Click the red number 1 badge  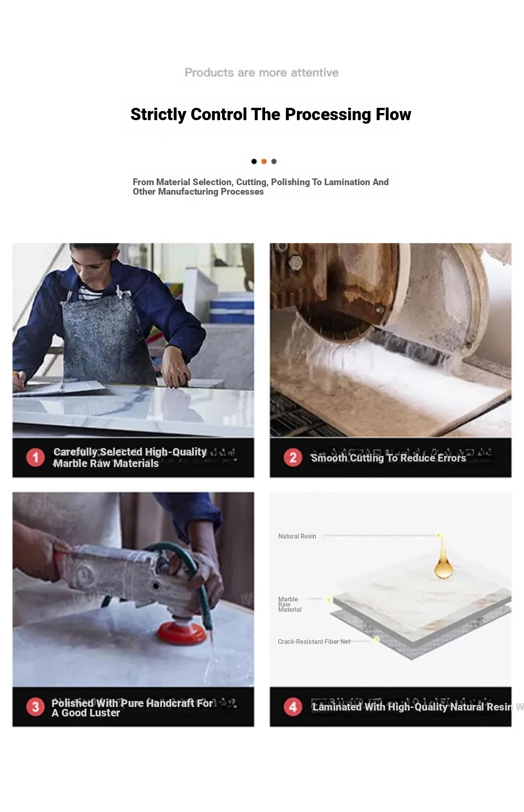35,458
